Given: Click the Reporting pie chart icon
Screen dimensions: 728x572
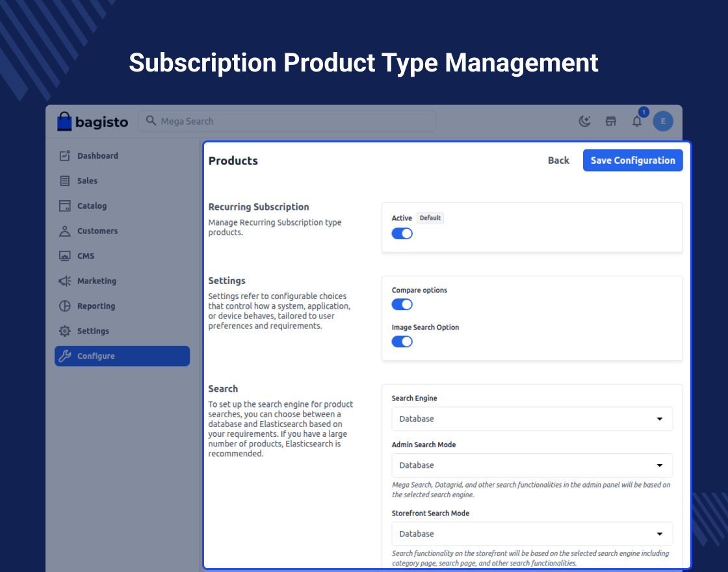Looking at the screenshot, I should (64, 306).
